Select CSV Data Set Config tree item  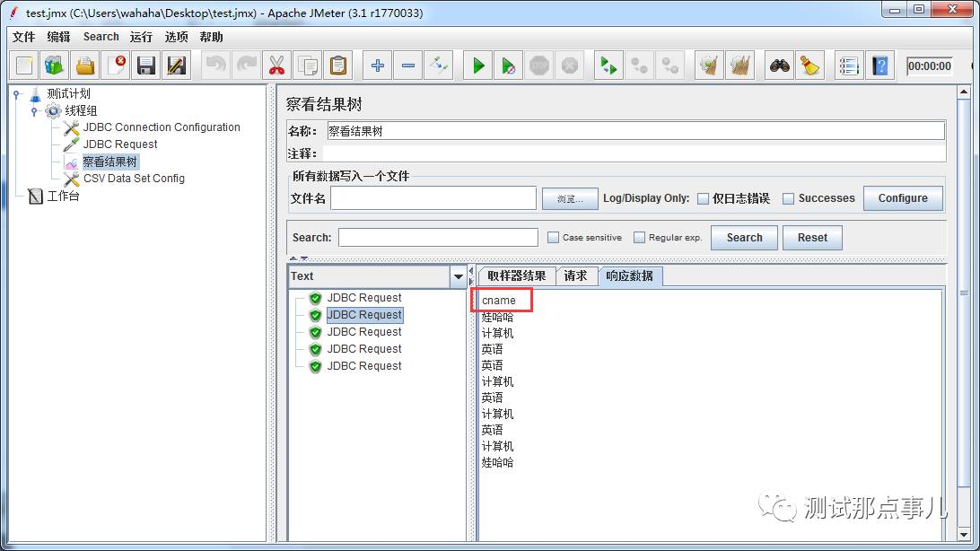point(134,179)
